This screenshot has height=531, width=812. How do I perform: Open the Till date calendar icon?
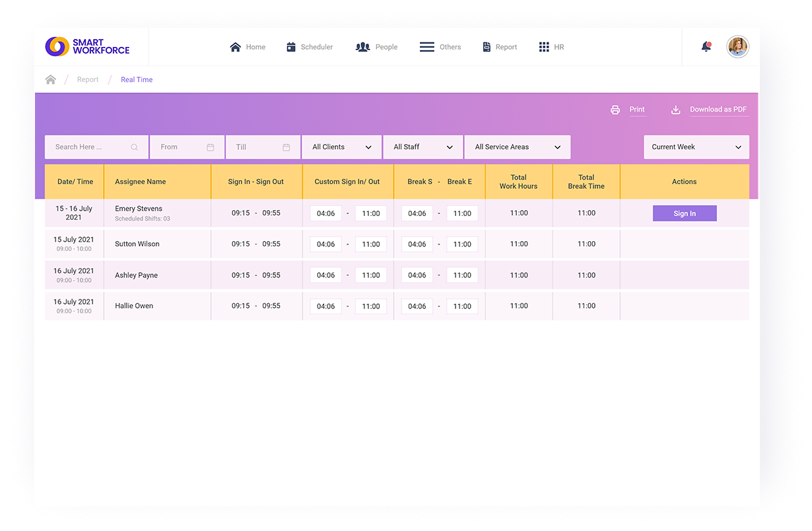click(x=287, y=147)
